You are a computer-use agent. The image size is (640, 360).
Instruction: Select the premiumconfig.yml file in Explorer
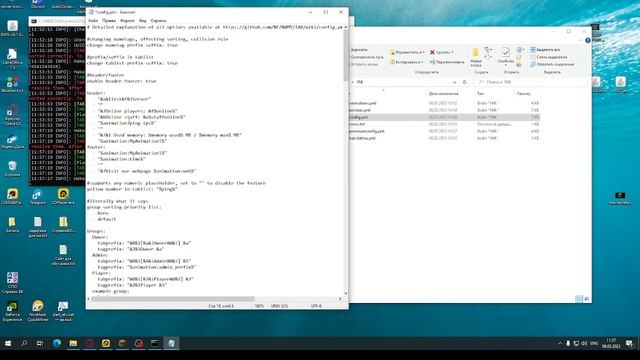tap(367, 131)
